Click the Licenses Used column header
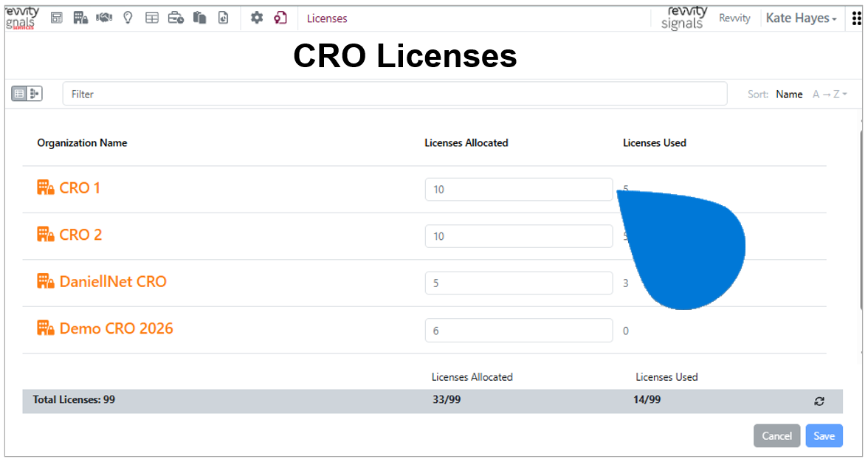The width and height of the screenshot is (868, 462). tap(654, 142)
